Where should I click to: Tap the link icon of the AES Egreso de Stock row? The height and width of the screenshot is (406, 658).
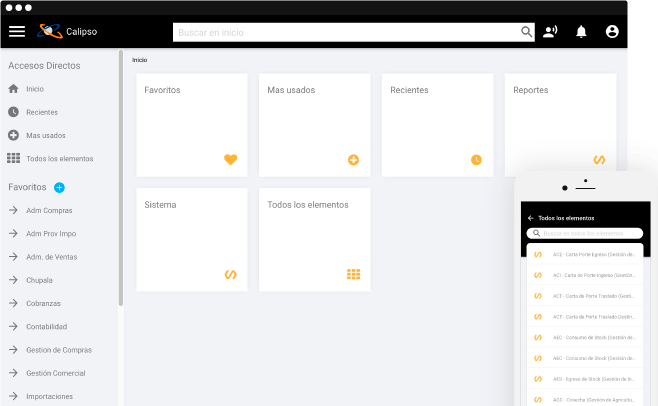pos(538,379)
